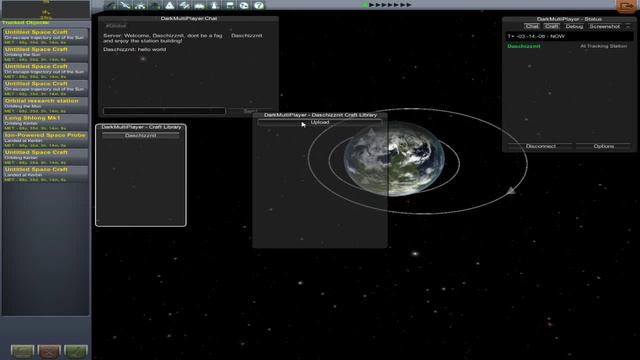Click green Daschizznit name in Status window
640x360 pixels.
click(x=524, y=46)
